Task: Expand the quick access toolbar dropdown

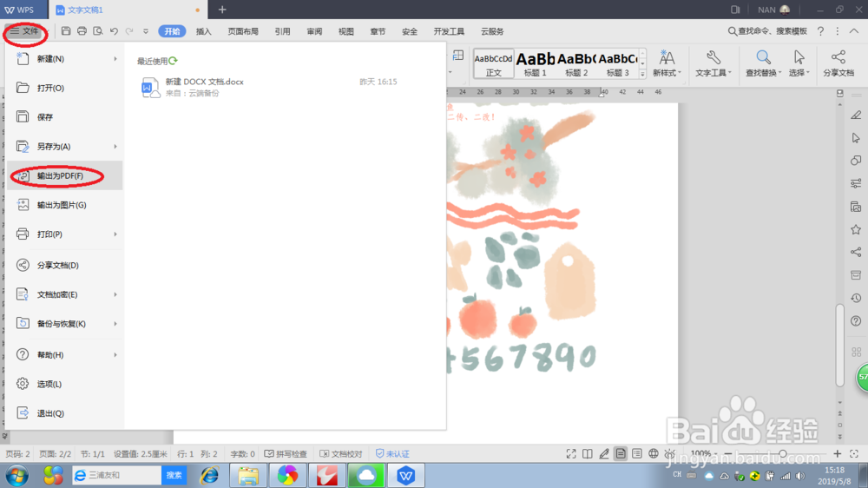Action: 146,31
